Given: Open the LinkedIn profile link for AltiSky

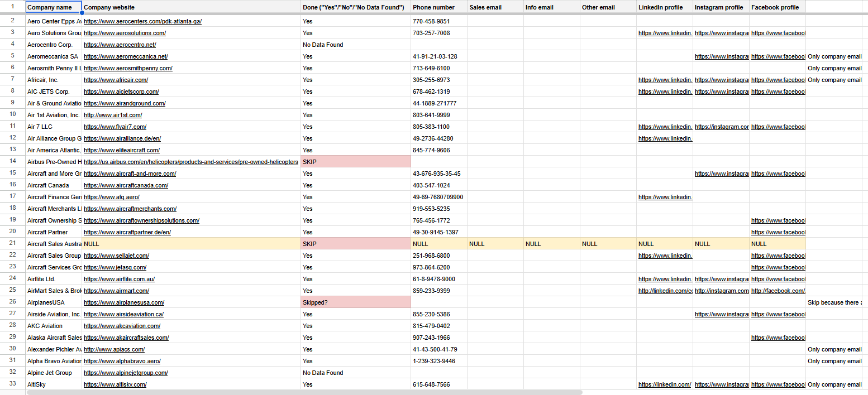Looking at the screenshot, I should pyautogui.click(x=665, y=384).
